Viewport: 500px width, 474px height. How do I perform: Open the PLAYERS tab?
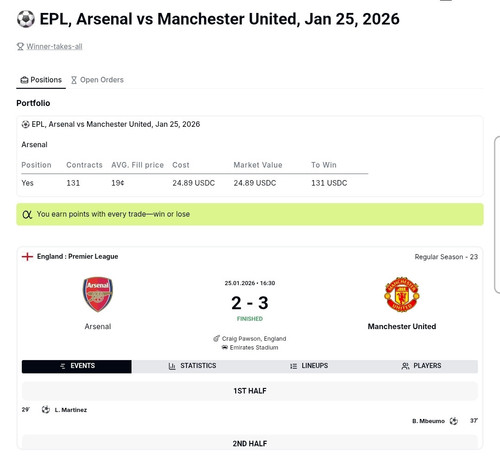tap(421, 366)
